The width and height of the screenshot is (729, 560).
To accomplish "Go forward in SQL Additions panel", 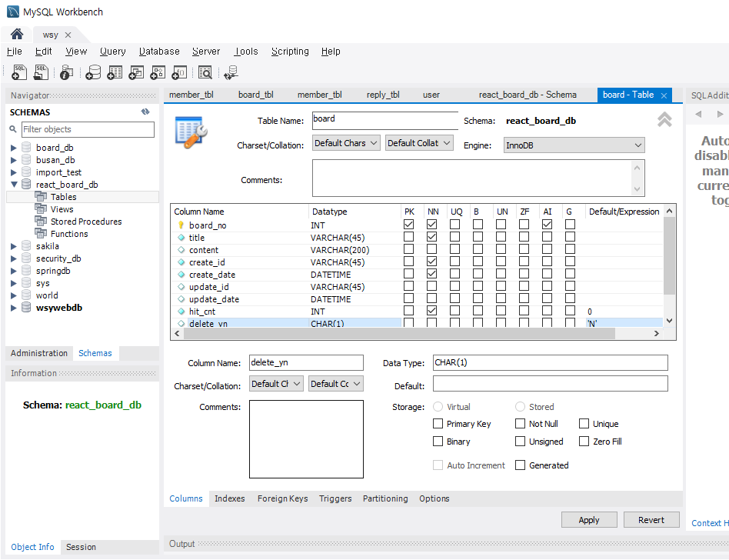I will pyautogui.click(x=721, y=114).
